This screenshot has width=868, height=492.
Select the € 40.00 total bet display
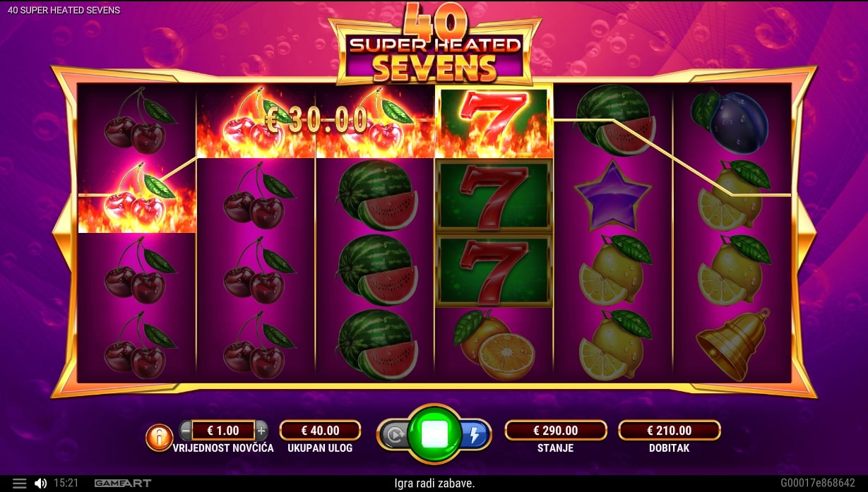[321, 430]
